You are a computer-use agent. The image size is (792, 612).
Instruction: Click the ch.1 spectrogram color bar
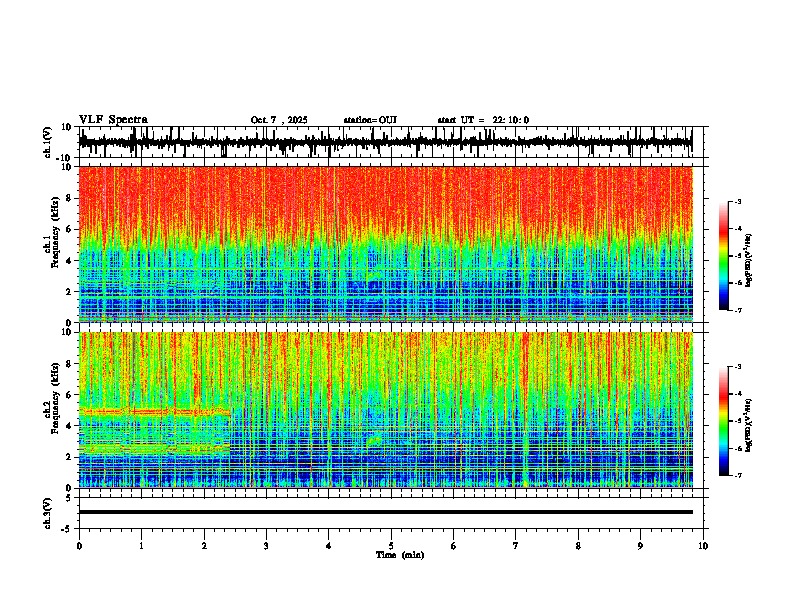coord(724,256)
